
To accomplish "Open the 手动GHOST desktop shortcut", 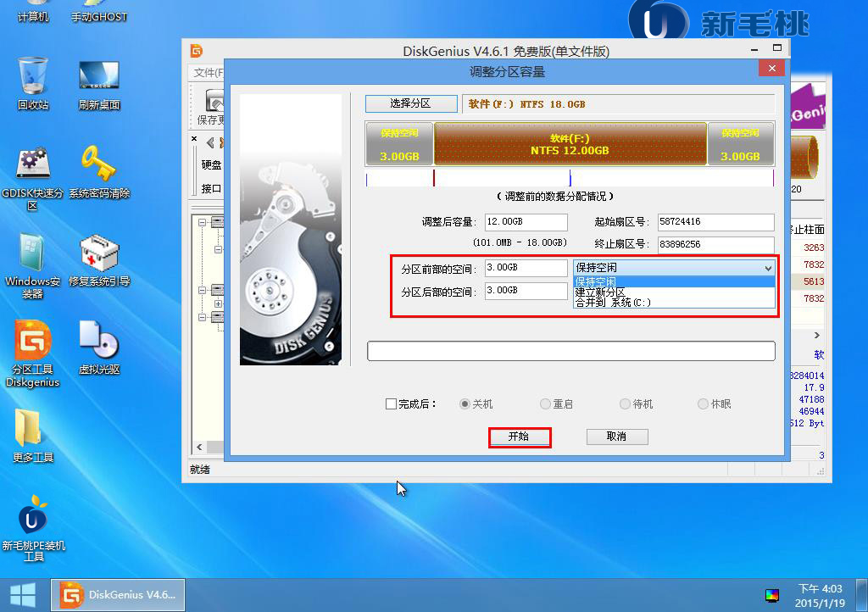I will click(x=99, y=11).
